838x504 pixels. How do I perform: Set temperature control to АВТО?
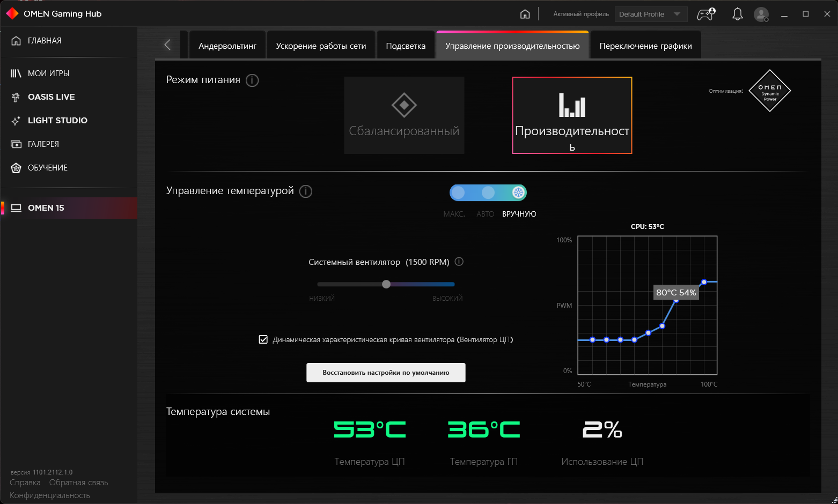(488, 192)
